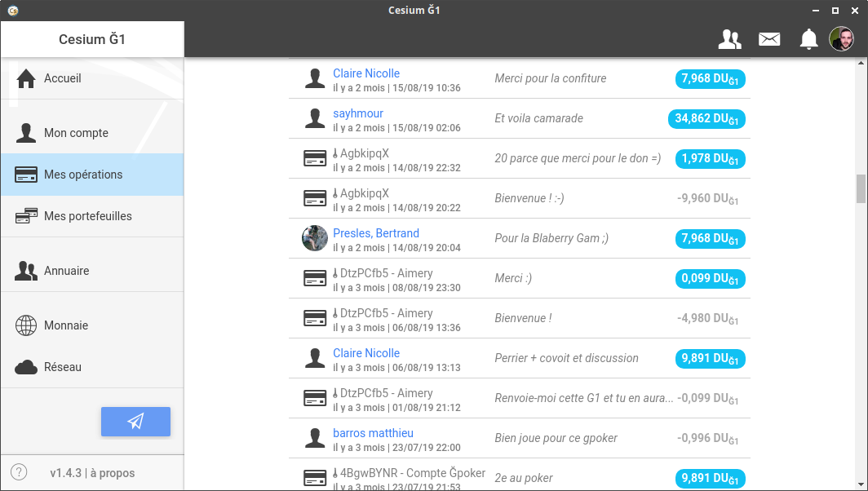This screenshot has height=491, width=868.
Task: Open Presles, Bertrand profile link
Action: pyautogui.click(x=376, y=233)
